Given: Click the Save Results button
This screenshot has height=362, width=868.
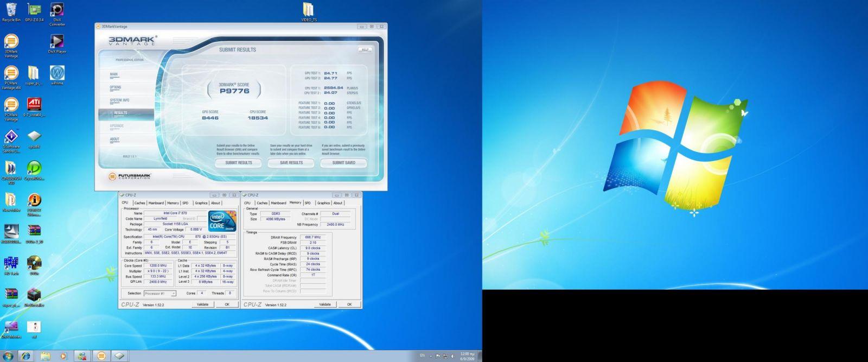Looking at the screenshot, I should (291, 162).
